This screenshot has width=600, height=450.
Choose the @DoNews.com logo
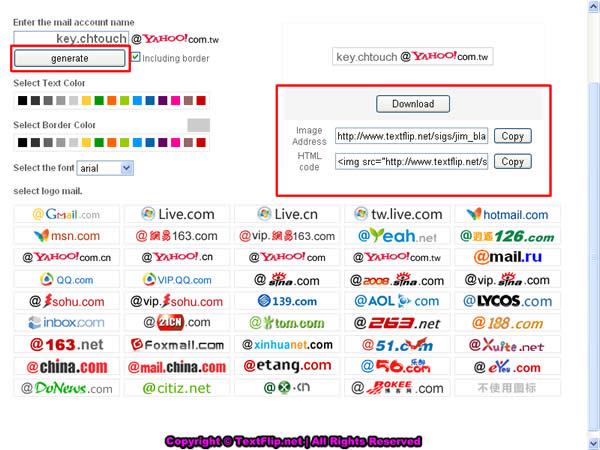click(67, 388)
